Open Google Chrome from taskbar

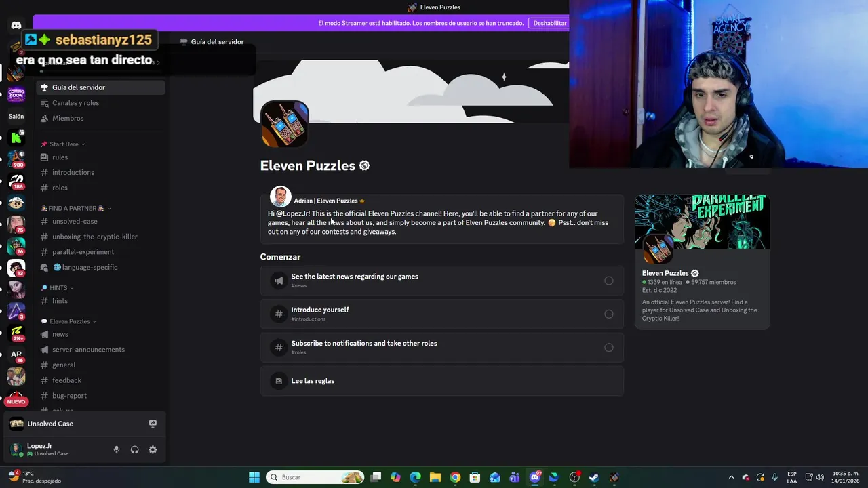point(455,477)
